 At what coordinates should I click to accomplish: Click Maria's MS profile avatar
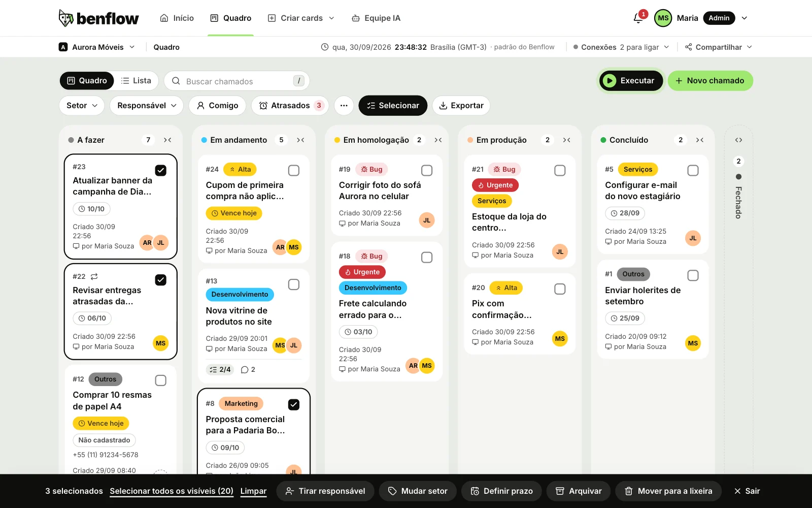[663, 18]
